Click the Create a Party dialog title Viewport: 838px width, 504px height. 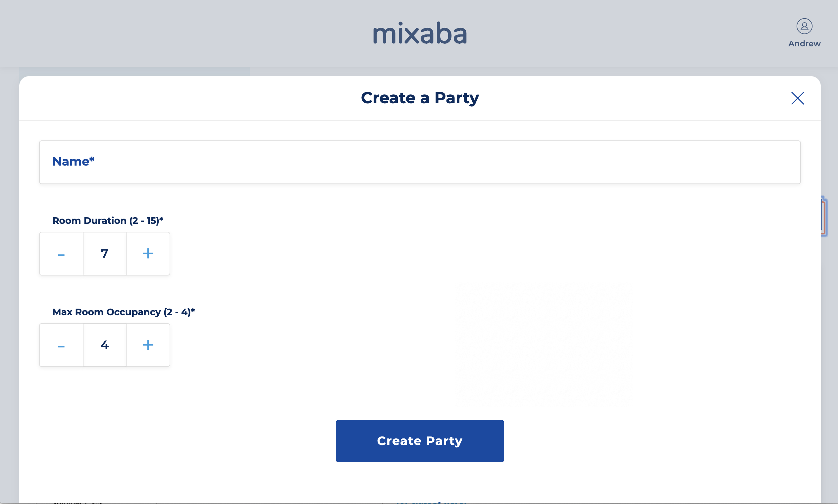coord(420,98)
